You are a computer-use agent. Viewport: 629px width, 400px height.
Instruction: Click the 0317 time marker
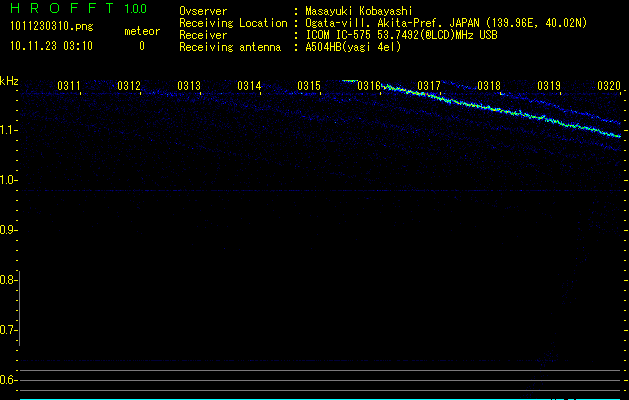[x=429, y=86]
